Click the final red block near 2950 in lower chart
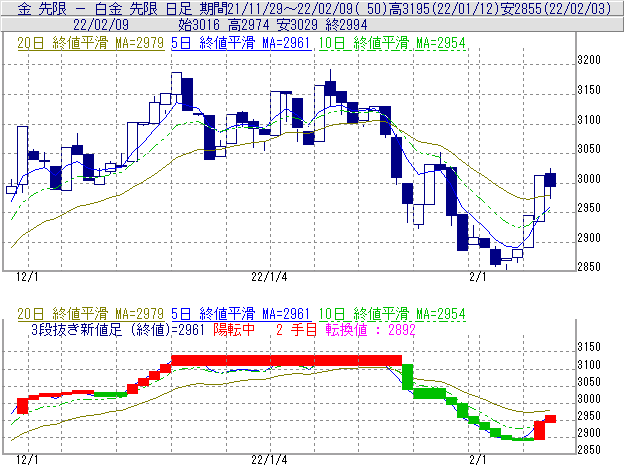 (x=550, y=419)
